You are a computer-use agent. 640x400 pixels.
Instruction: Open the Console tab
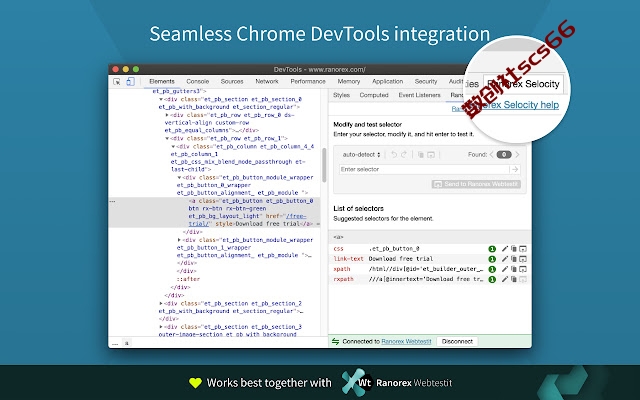point(198,82)
